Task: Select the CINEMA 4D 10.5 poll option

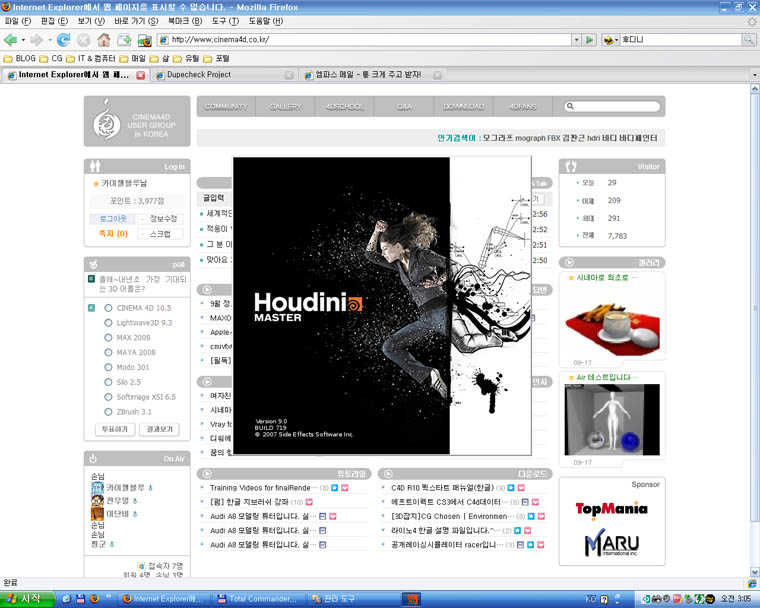Action: 108,308
